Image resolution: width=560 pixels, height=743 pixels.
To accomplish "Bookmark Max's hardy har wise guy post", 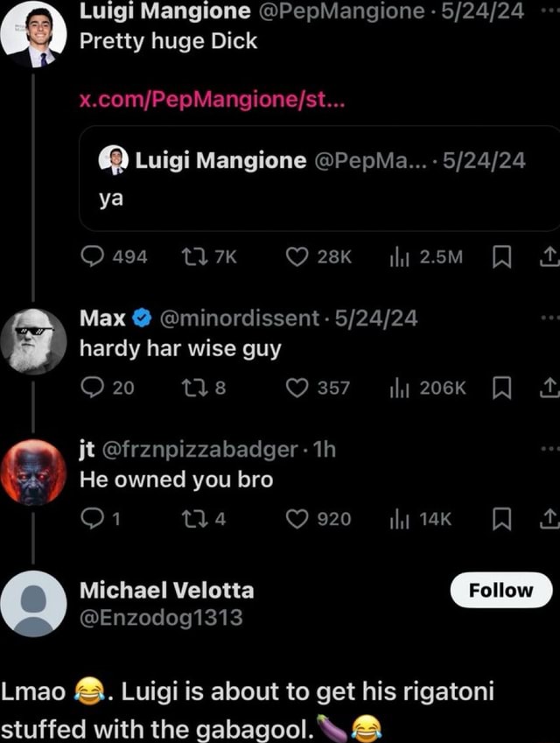I will [501, 389].
